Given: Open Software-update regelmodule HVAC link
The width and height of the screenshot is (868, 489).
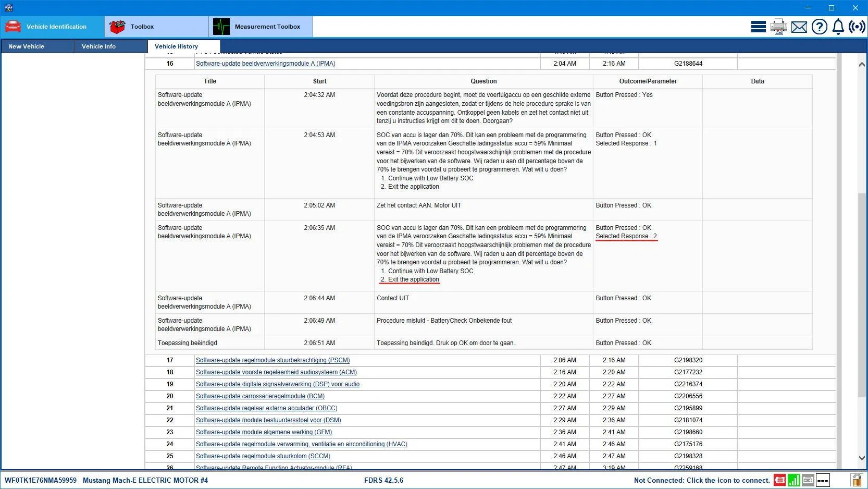Looking at the screenshot, I should point(302,444).
